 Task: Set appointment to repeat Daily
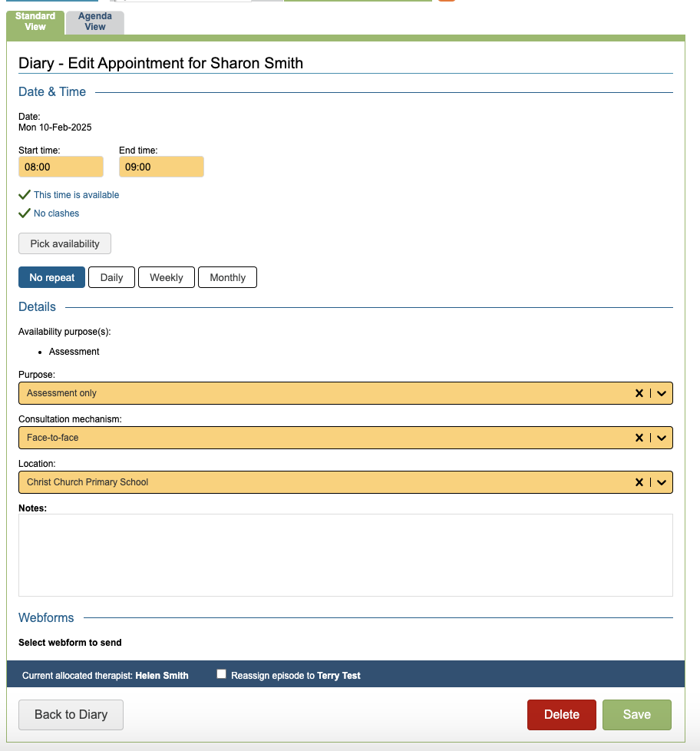pyautogui.click(x=111, y=277)
